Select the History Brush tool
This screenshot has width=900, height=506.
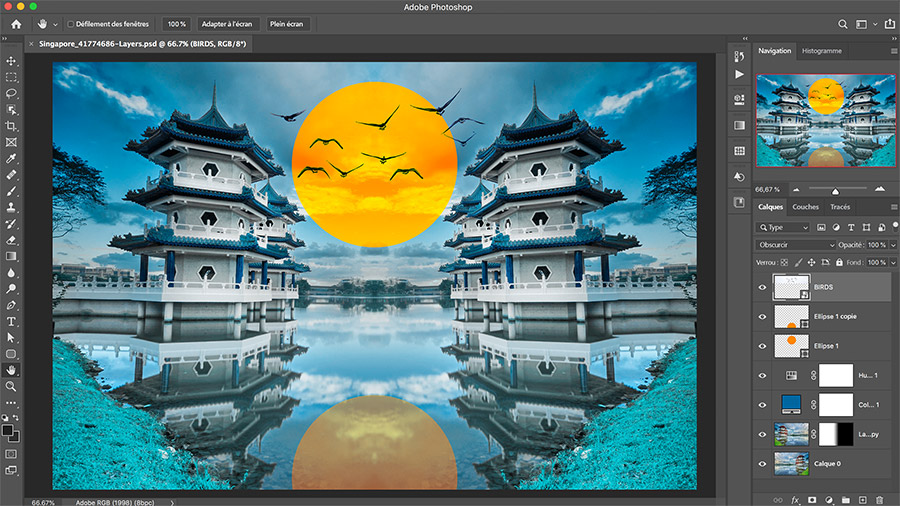pos(11,224)
